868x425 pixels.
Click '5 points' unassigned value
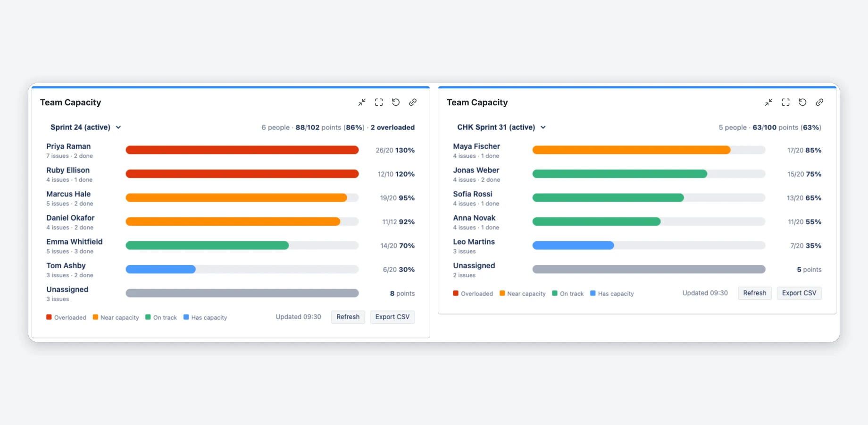click(809, 270)
